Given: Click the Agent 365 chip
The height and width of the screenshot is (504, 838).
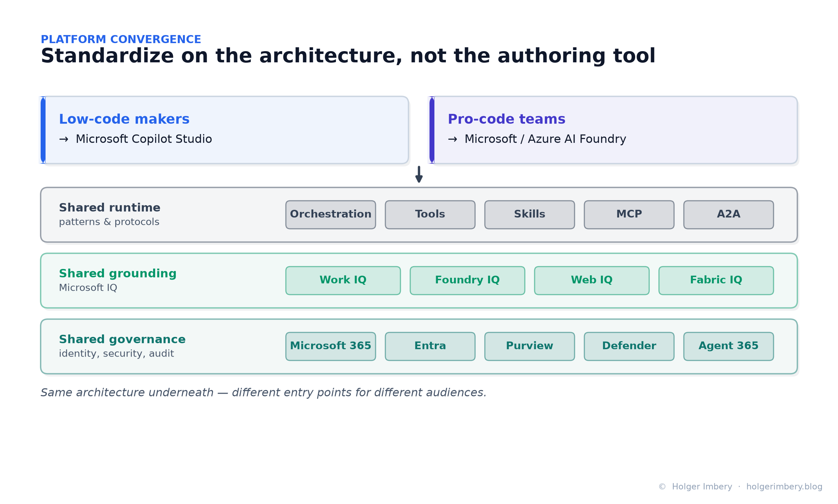Looking at the screenshot, I should (729, 346).
